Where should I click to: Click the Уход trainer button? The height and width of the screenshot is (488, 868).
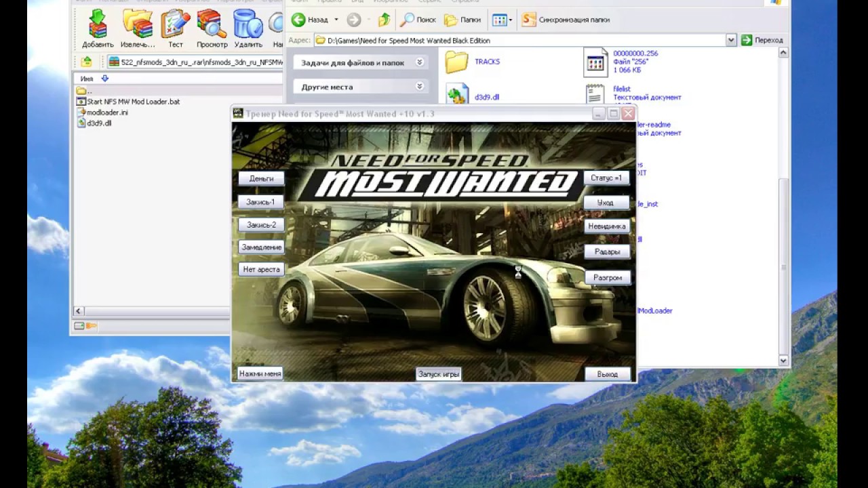(606, 202)
